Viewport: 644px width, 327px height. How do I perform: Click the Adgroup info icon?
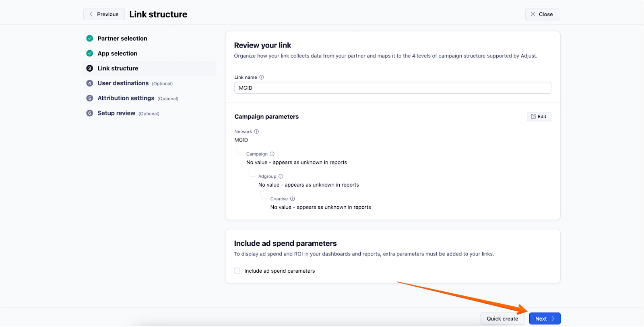pos(281,176)
